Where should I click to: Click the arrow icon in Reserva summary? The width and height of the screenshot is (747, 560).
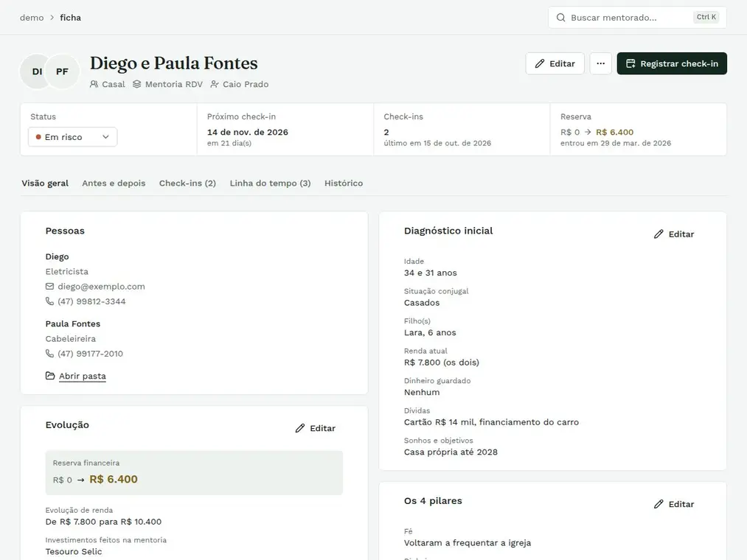588,132
